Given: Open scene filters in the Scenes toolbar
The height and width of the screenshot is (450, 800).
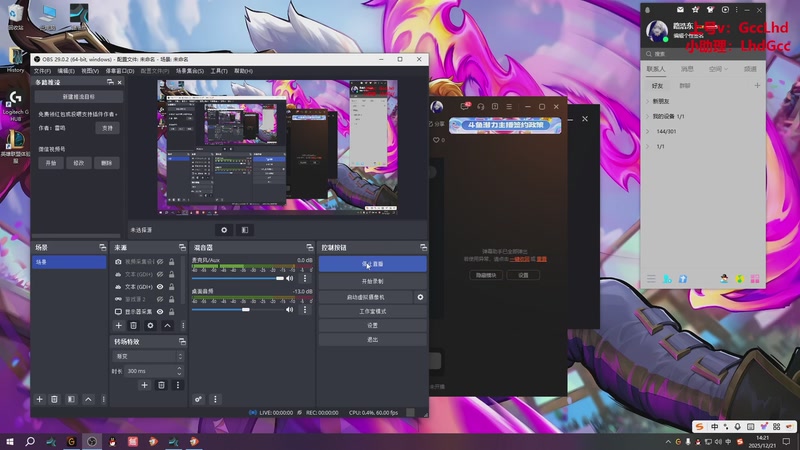Looking at the screenshot, I should (x=71, y=399).
